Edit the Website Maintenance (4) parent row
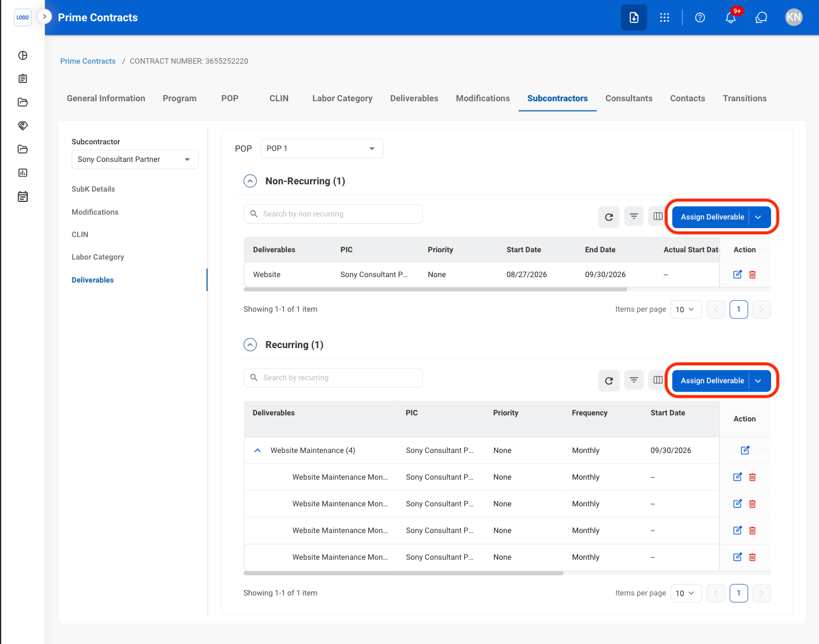Viewport: 819px width, 644px height. [x=745, y=451]
